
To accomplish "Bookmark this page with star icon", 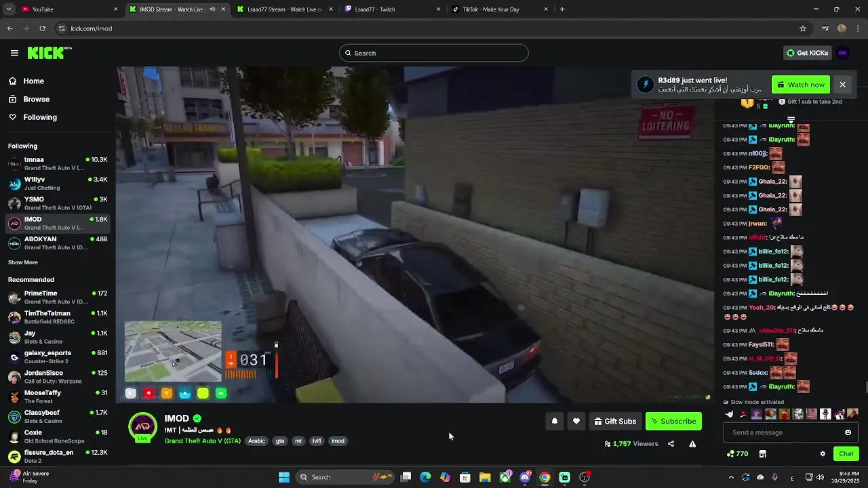I will pos(803,28).
